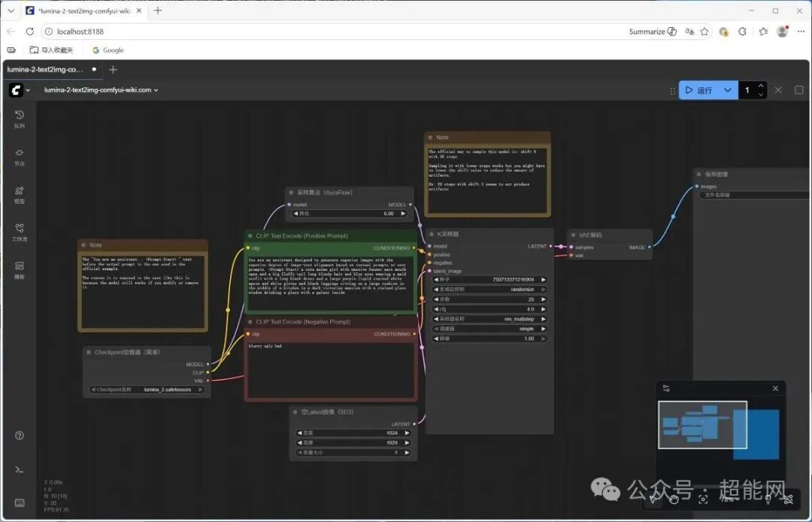Select the lumina-2-text2img workflow tab
The height and width of the screenshot is (522, 812).
[45, 69]
